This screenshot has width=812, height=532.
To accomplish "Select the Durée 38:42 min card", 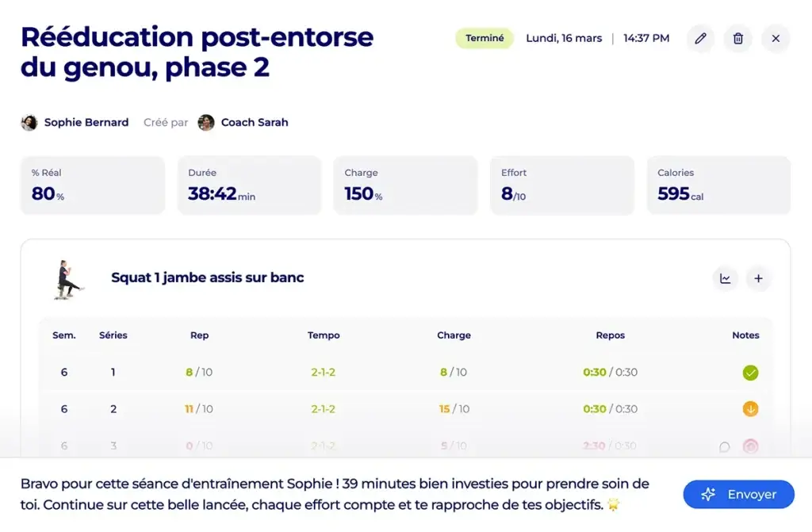I will [249, 185].
